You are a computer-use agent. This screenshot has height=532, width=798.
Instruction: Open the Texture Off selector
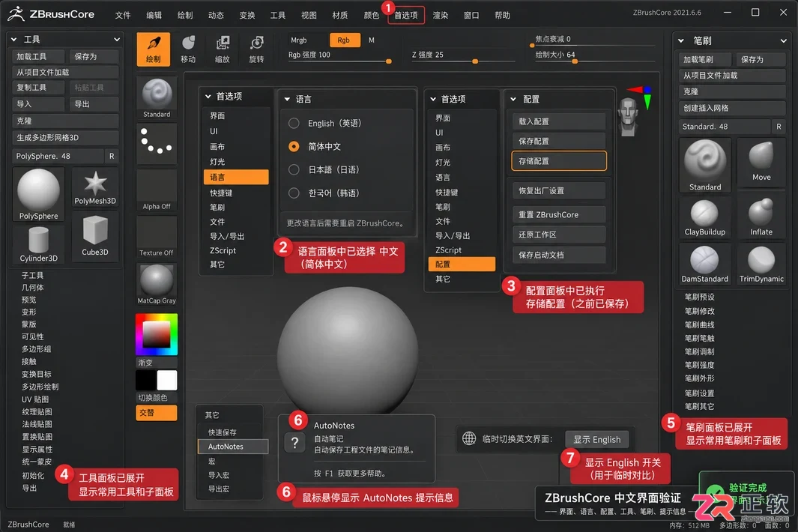pyautogui.click(x=157, y=236)
